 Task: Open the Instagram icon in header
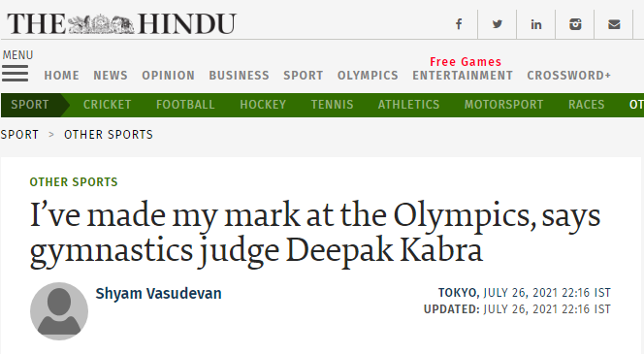(x=575, y=24)
